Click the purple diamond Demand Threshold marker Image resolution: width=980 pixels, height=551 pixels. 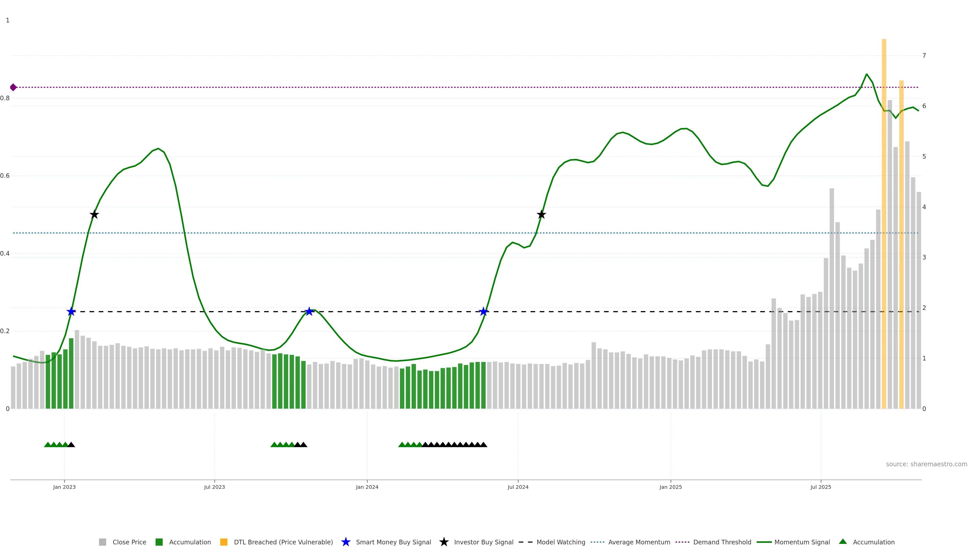click(13, 87)
